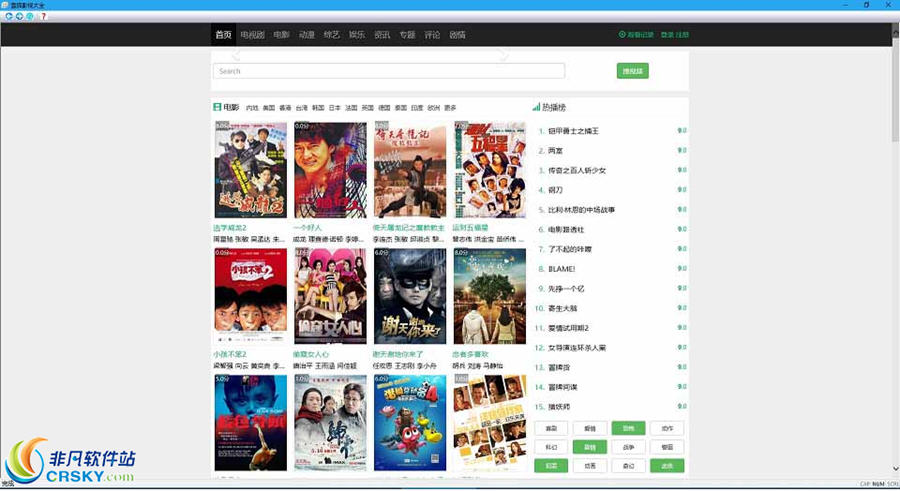Open hot list item 15 捕妖师

[559, 407]
